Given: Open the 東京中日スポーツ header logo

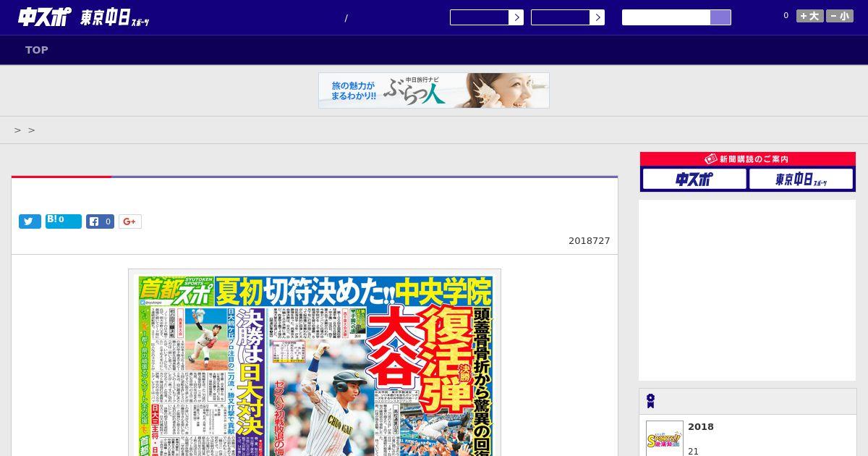Looking at the screenshot, I should (115, 18).
